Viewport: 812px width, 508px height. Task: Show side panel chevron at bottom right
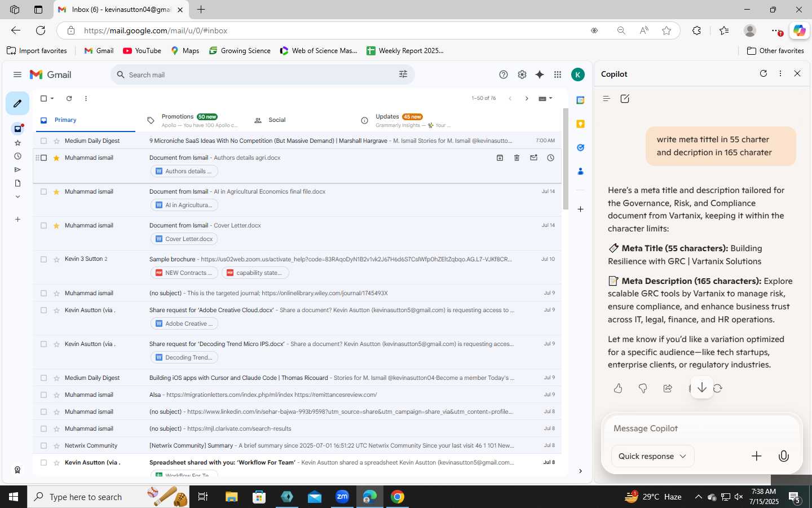click(580, 471)
